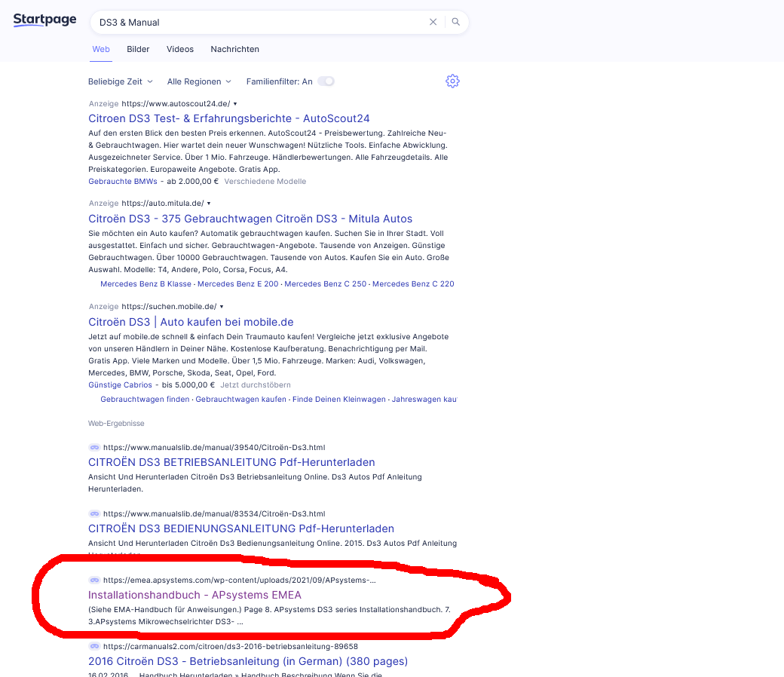The width and height of the screenshot is (784, 677).
Task: Toggle the Familienfilter switch
Action: [x=326, y=81]
